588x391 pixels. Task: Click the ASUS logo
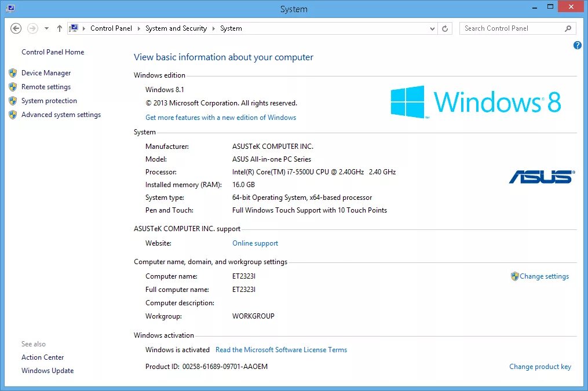click(542, 177)
